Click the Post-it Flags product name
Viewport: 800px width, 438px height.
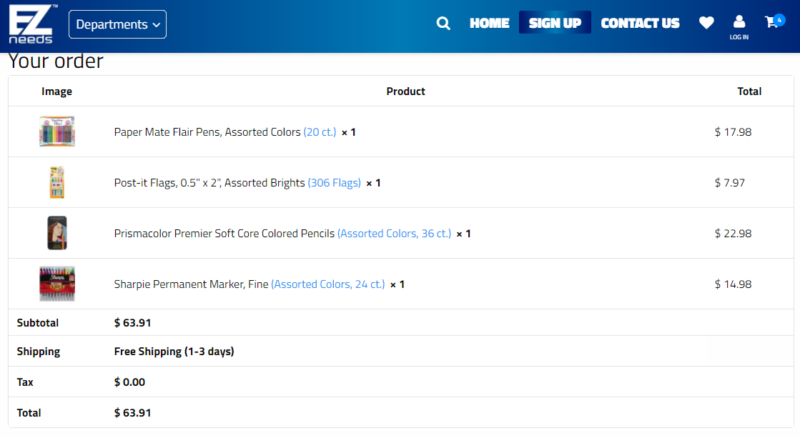click(x=209, y=183)
